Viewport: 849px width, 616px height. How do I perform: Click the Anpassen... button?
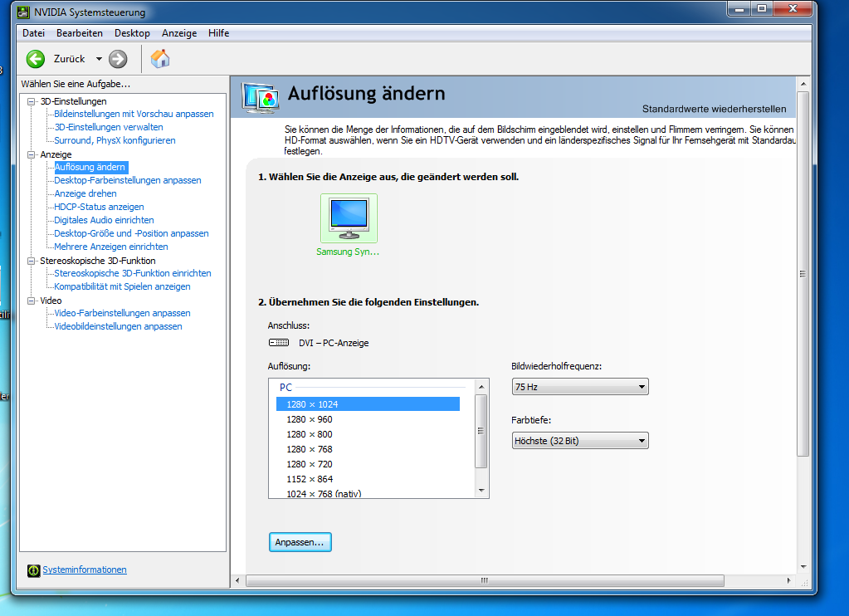(x=300, y=542)
